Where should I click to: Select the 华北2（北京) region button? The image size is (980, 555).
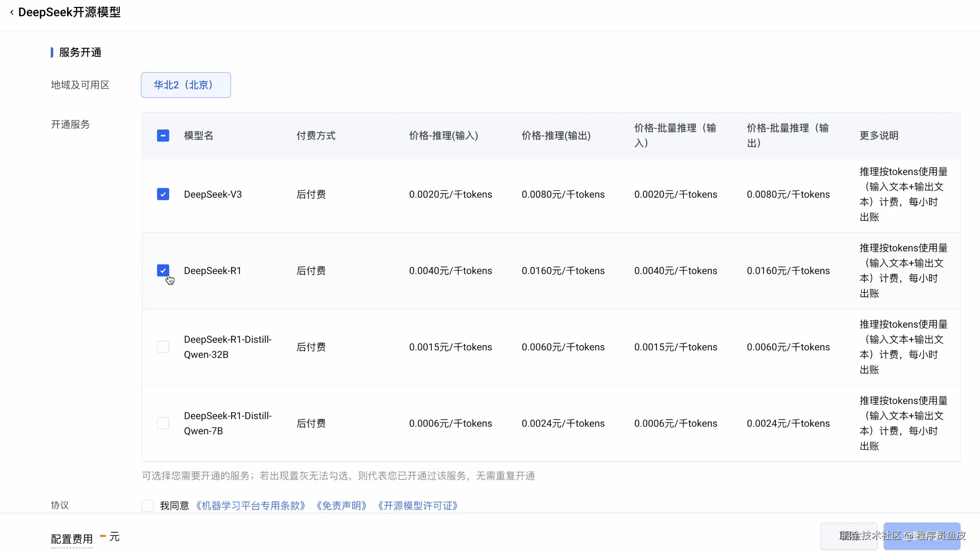click(x=186, y=85)
